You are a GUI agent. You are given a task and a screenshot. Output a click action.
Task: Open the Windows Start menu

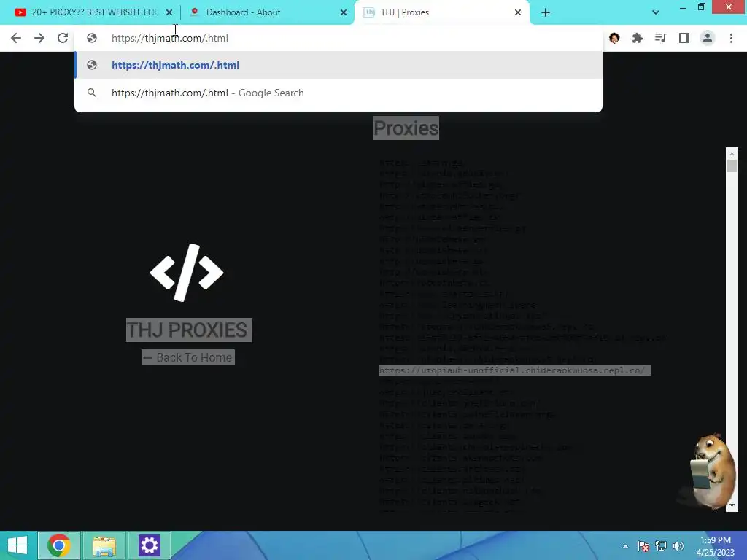18,545
